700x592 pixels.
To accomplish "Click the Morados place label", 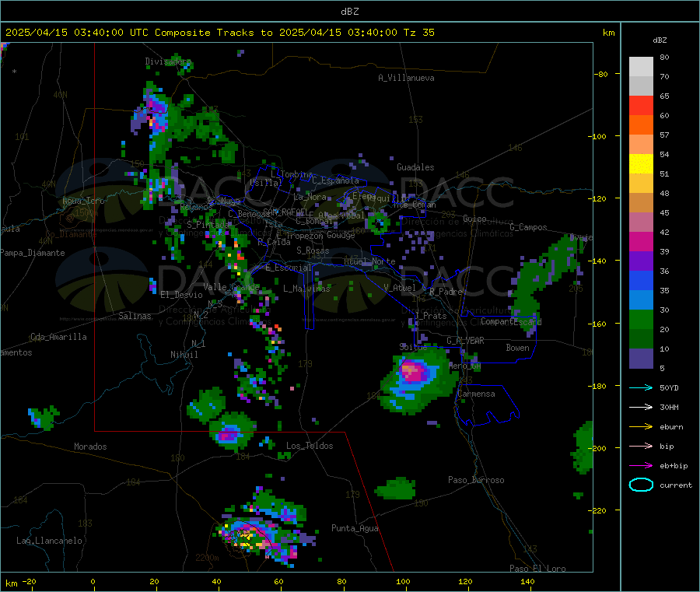I will (90, 447).
